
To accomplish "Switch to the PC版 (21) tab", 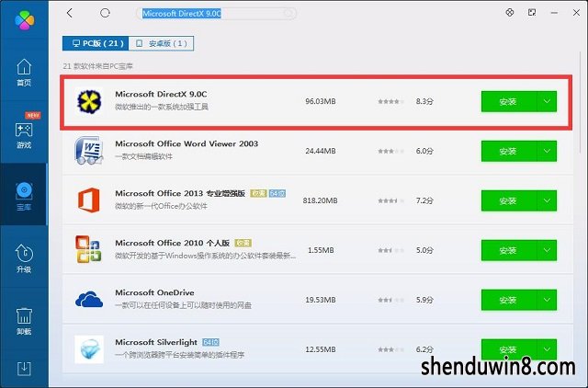I will (x=96, y=43).
